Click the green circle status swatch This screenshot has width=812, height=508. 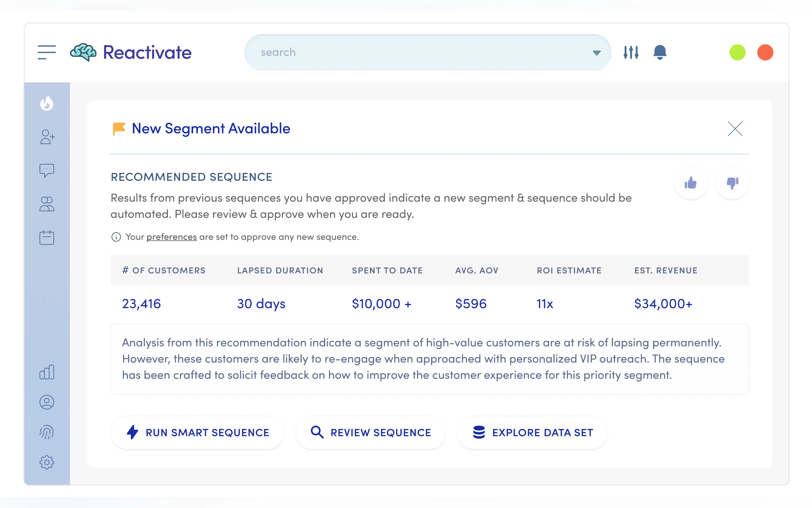(737, 52)
